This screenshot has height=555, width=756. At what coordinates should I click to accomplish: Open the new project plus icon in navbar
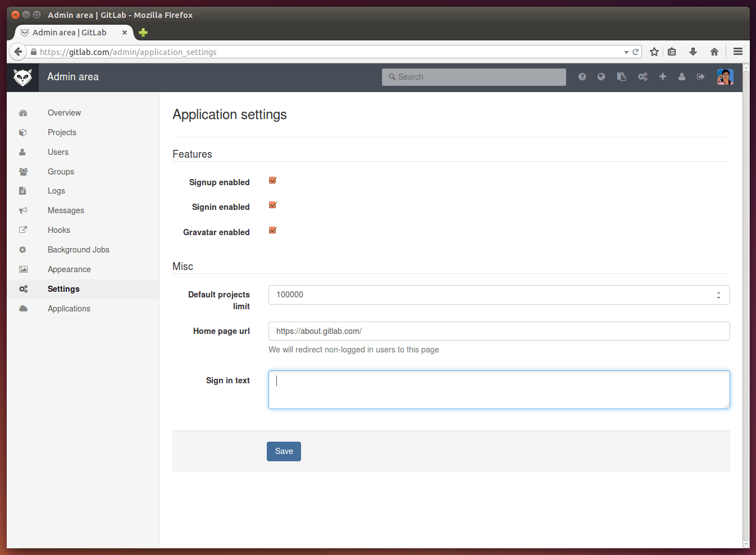point(663,76)
